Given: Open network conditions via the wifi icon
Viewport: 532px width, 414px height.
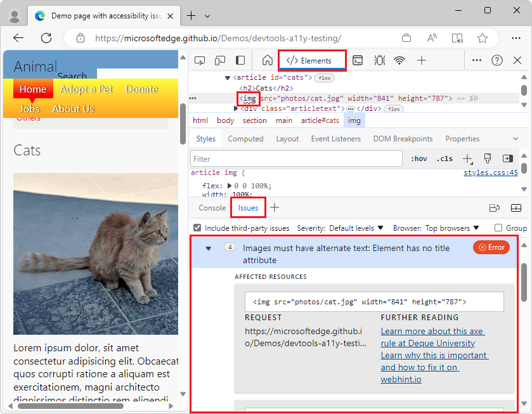Looking at the screenshot, I should [x=399, y=60].
